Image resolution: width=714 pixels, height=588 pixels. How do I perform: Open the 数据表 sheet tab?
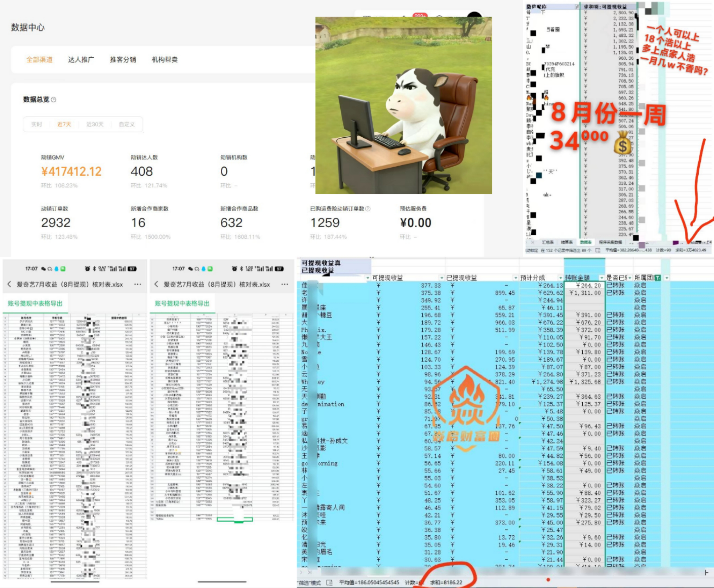tap(586, 242)
